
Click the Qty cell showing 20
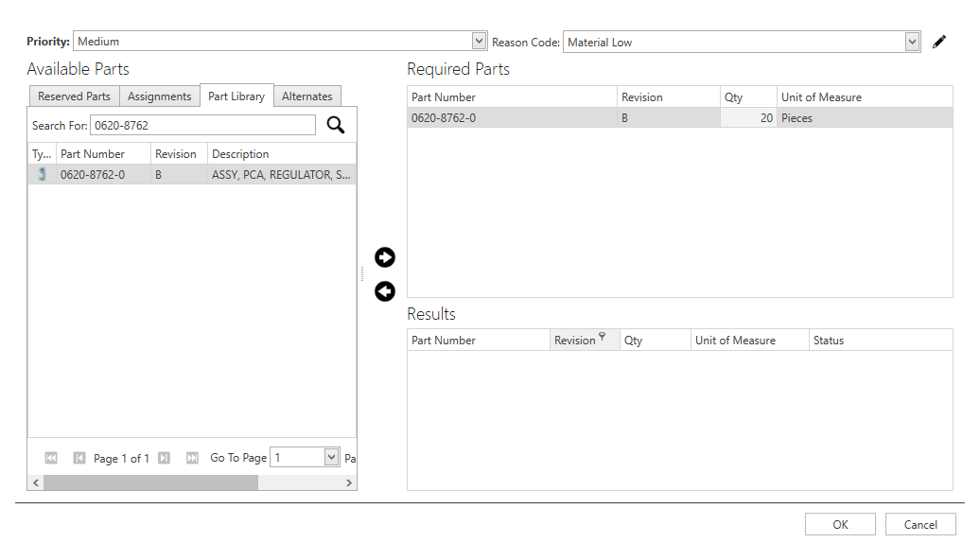click(748, 117)
